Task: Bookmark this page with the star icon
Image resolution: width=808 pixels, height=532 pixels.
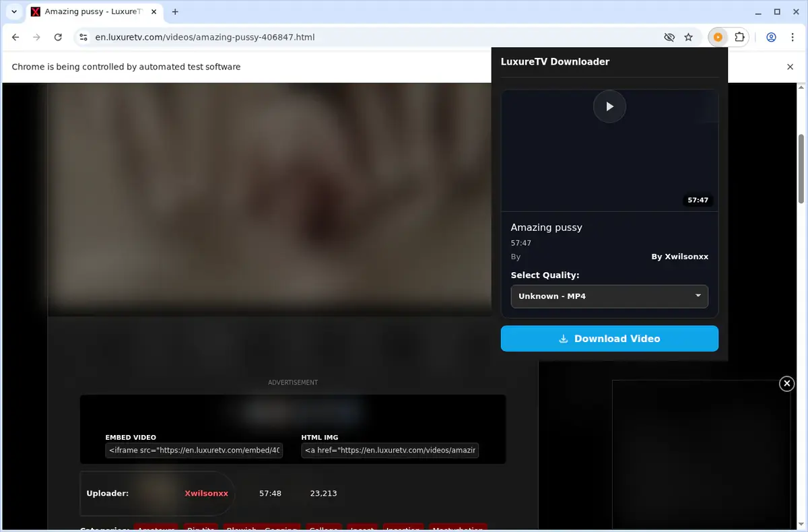Action: (x=688, y=37)
